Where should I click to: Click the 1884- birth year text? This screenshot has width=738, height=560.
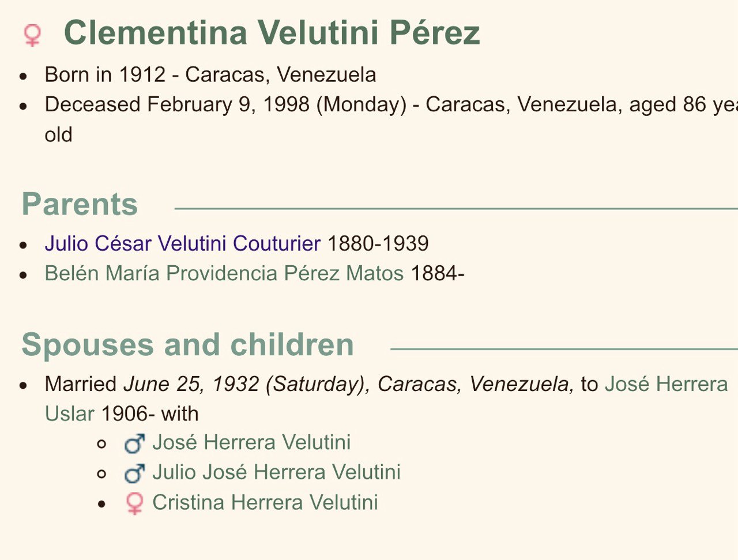[x=438, y=273]
